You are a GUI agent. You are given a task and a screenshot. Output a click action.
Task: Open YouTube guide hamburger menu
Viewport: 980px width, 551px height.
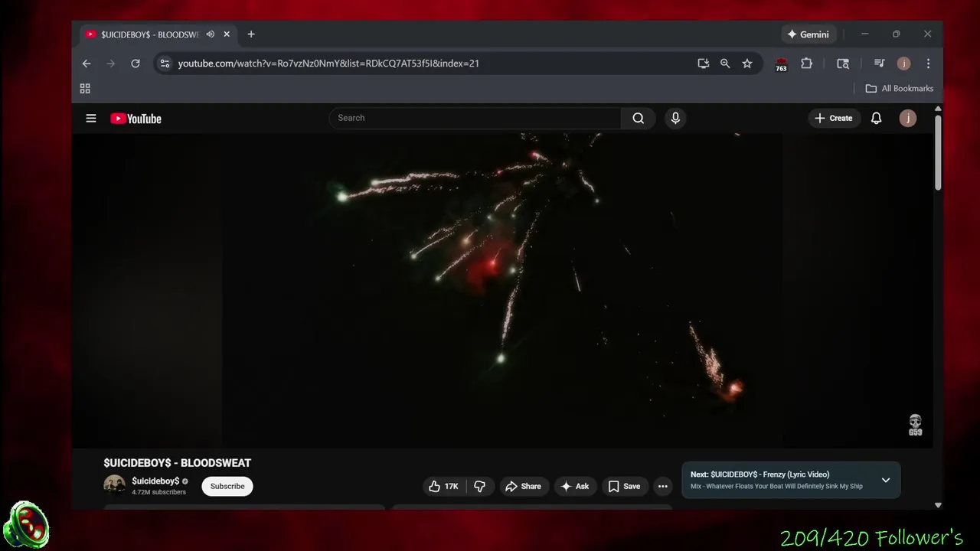coord(91,118)
